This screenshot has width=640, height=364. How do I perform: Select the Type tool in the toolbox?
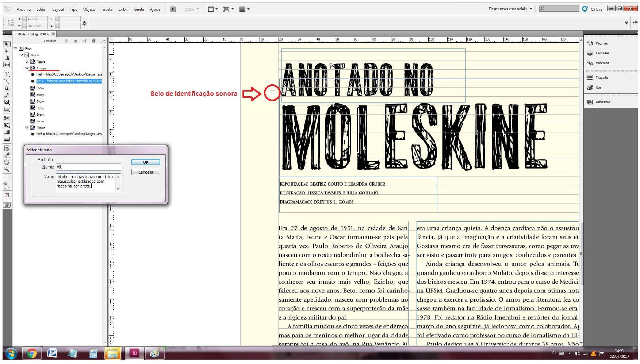coord(7,74)
